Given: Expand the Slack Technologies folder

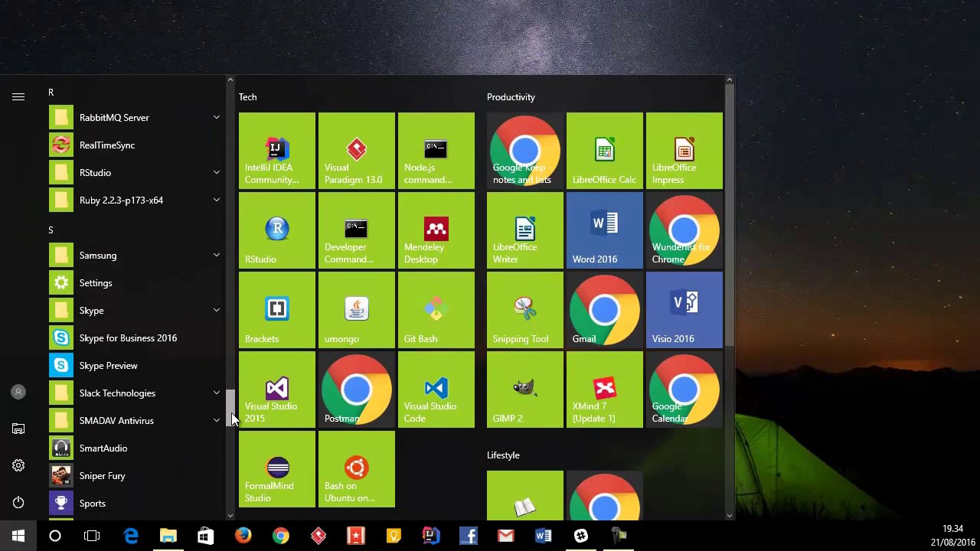Looking at the screenshot, I should pyautogui.click(x=217, y=393).
